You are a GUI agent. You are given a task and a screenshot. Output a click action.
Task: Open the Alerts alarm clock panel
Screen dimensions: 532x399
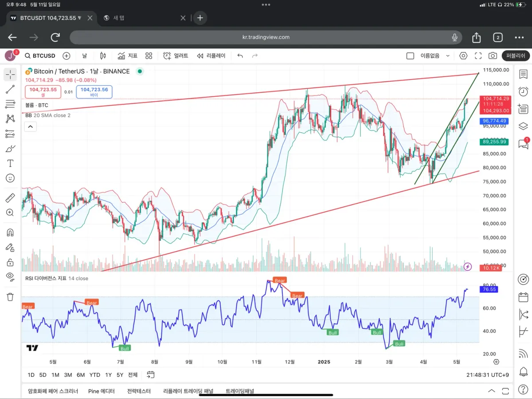(x=523, y=92)
